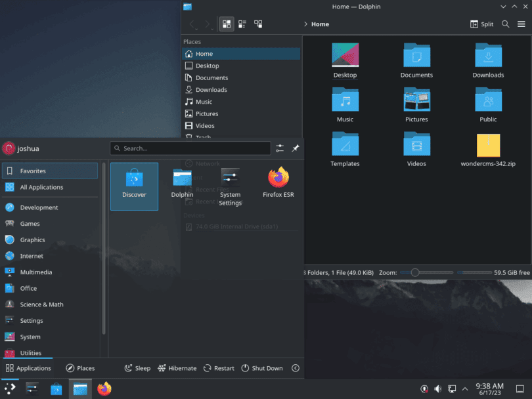
Task: Open Dolphin's search bar via magnifier icon
Action: tap(506, 24)
